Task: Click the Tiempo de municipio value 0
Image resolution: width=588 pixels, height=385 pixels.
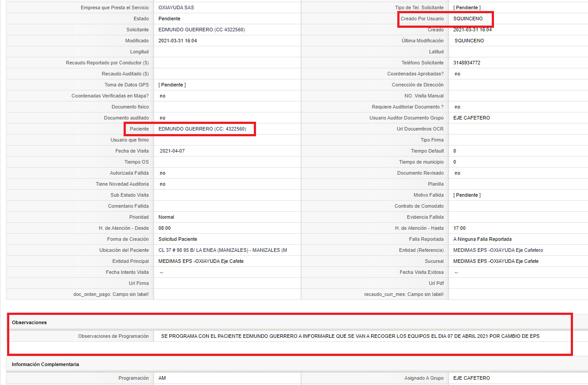Action: 455,162
